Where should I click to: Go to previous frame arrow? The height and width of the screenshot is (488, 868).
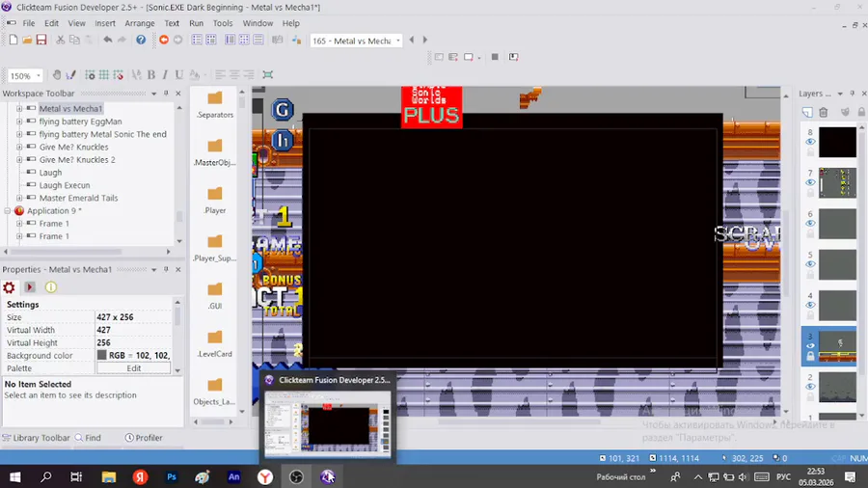(x=411, y=40)
